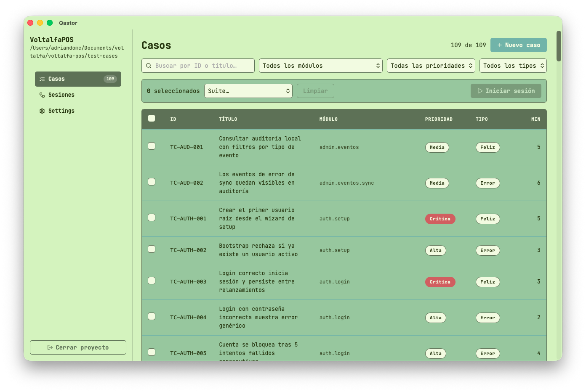Viewport: 586px width, 392px height.
Task: Click the Settings gear icon
Action: 42,111
